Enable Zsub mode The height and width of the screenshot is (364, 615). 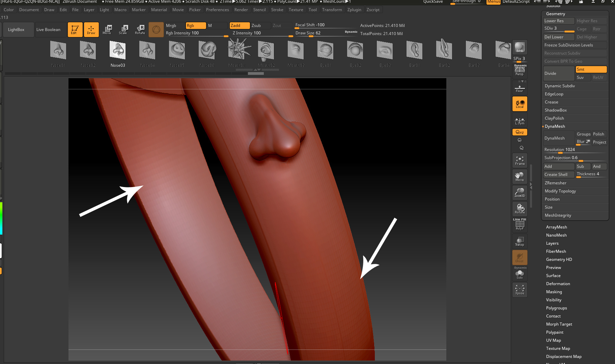click(x=260, y=26)
